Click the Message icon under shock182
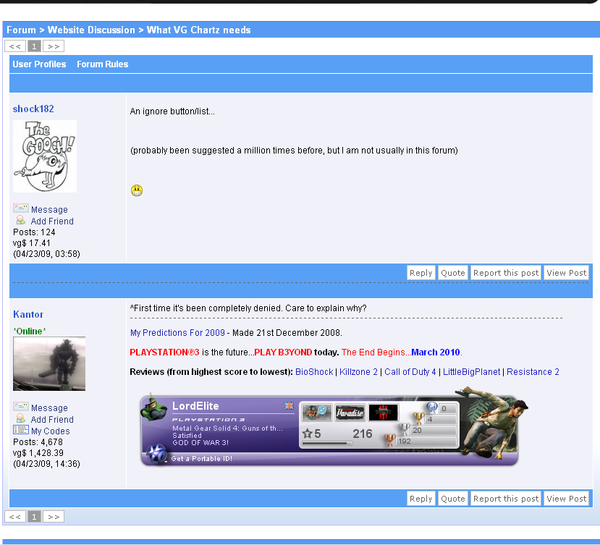 [x=20, y=209]
